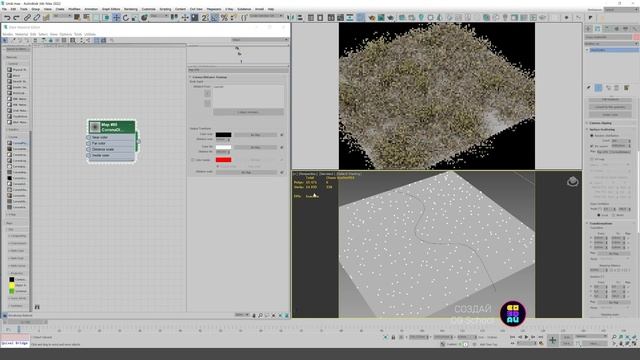Click the Mirror tool icon
This screenshot has height=360, width=640.
pos(291,18)
